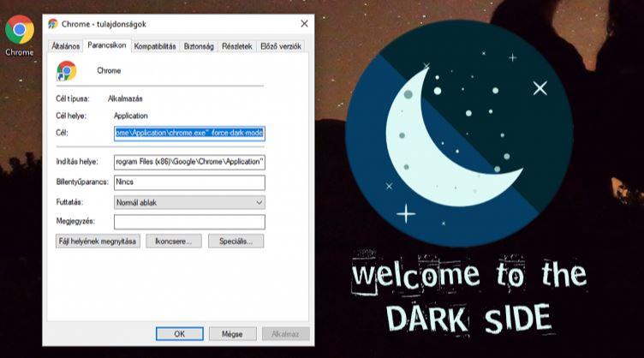Open the Előző verziók tab
The width and height of the screenshot is (644, 358).
[x=281, y=46]
